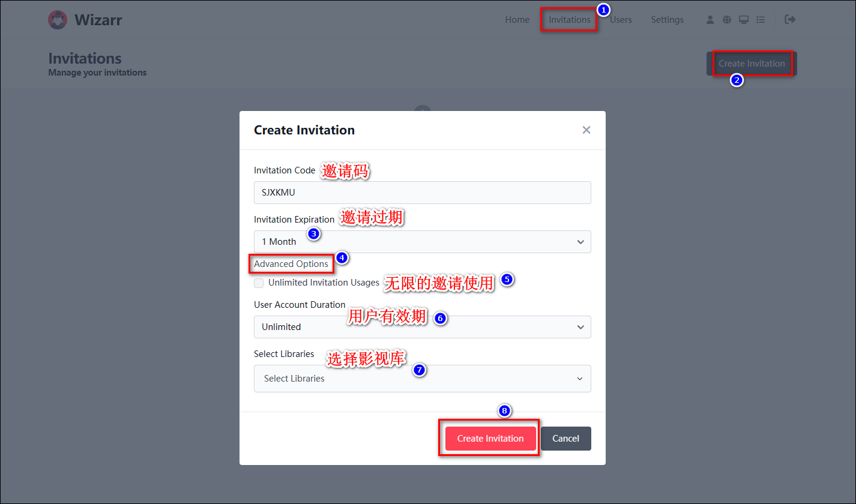
Task: Open the Invitation Expiration dropdown
Action: 422,242
